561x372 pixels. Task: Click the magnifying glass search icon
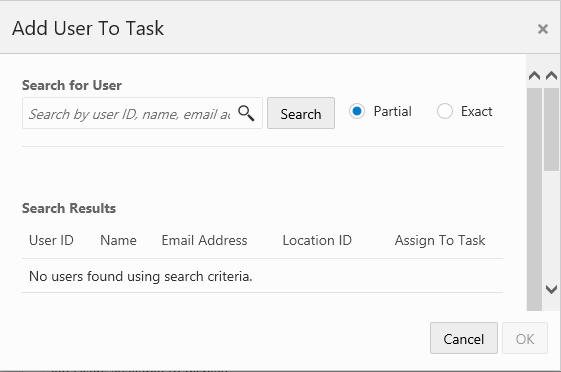point(246,113)
